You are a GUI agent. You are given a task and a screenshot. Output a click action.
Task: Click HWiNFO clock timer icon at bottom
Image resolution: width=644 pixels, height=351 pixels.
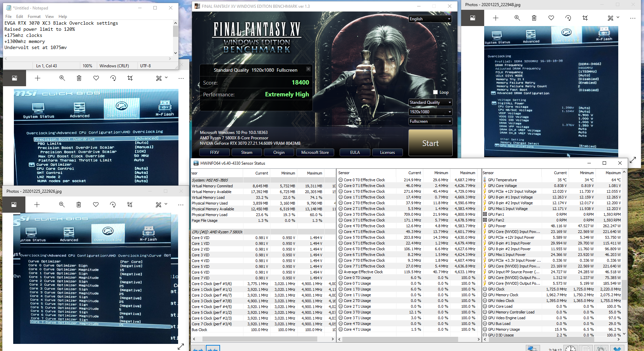tap(571, 348)
